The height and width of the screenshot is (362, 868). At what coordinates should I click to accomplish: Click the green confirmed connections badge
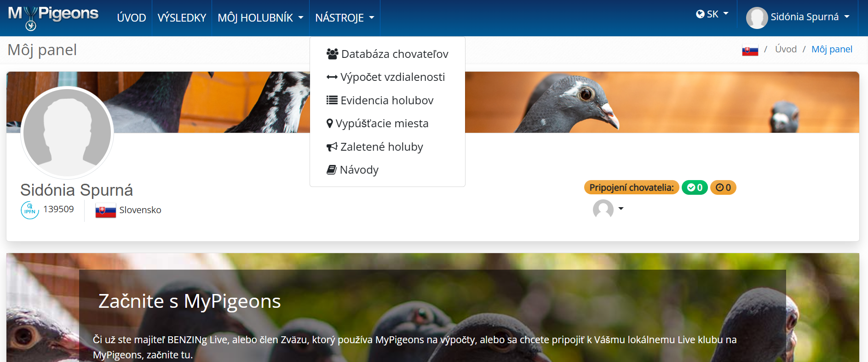(695, 187)
